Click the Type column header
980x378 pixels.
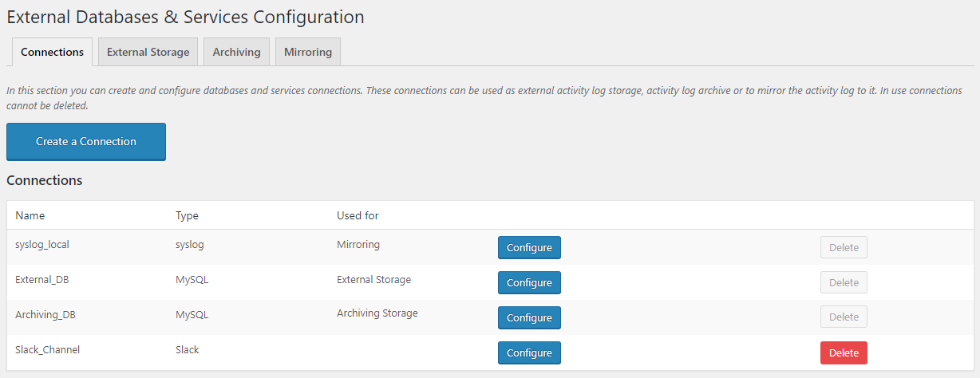[187, 215]
